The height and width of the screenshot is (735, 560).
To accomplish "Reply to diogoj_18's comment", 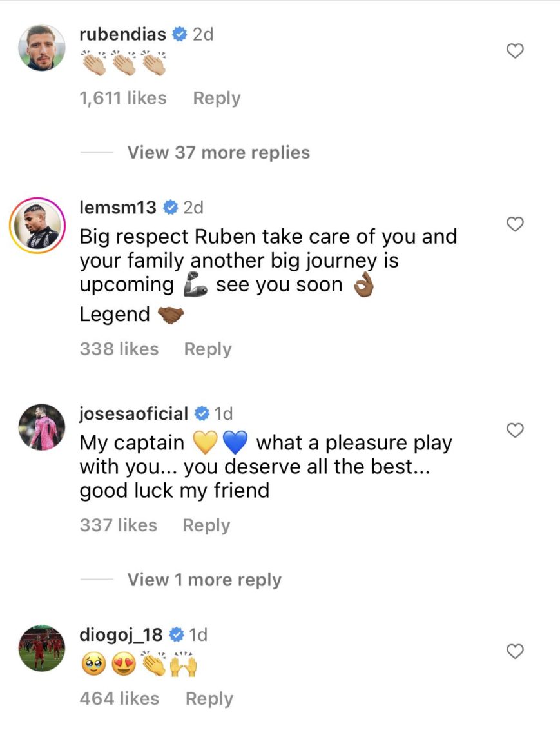I will [208, 698].
